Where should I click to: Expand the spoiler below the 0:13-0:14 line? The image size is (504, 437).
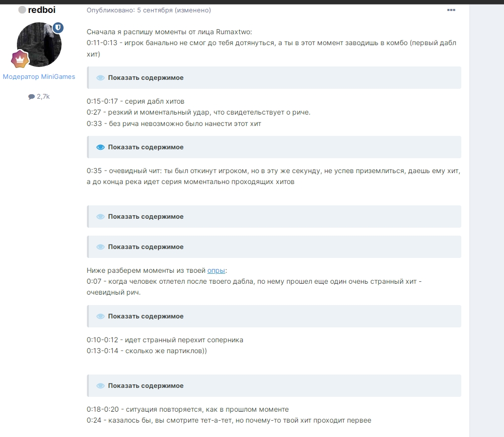pyautogui.click(x=274, y=385)
